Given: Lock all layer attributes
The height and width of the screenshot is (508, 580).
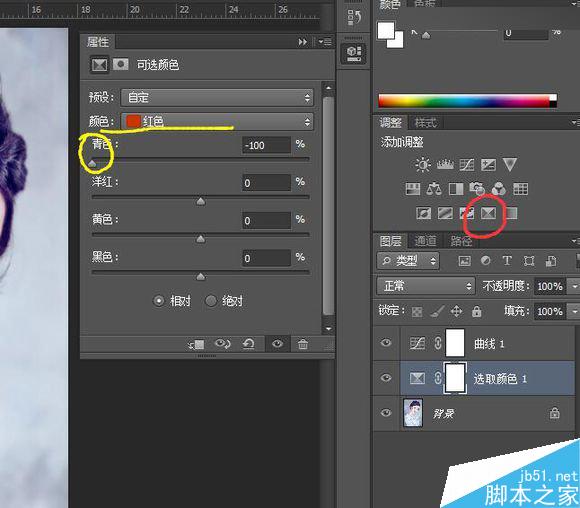Looking at the screenshot, I should pyautogui.click(x=476, y=311).
